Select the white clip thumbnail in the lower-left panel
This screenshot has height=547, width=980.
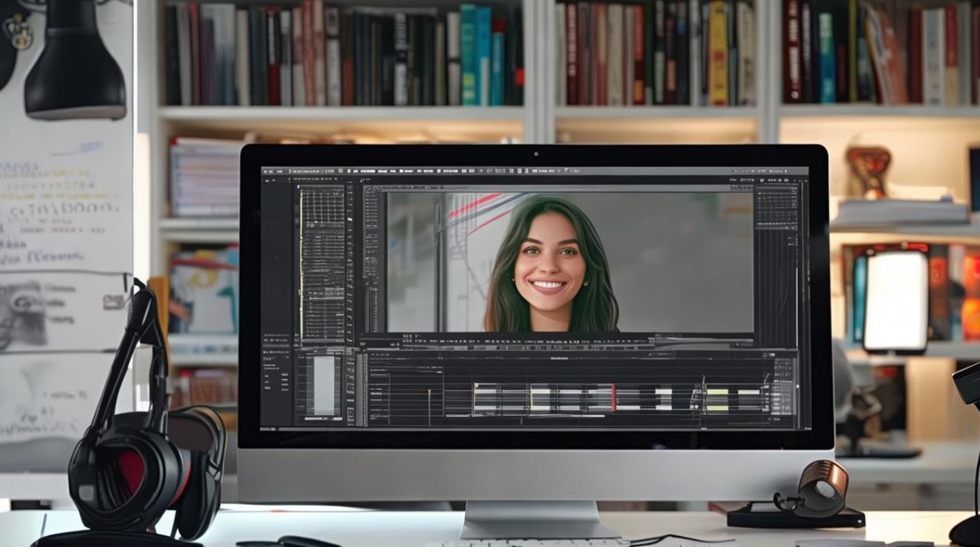[324, 386]
